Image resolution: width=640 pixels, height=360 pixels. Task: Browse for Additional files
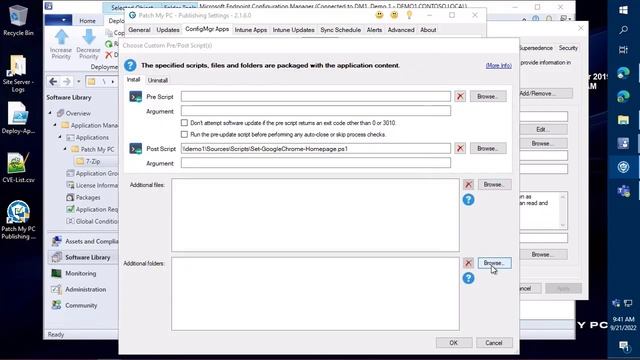[x=494, y=184]
